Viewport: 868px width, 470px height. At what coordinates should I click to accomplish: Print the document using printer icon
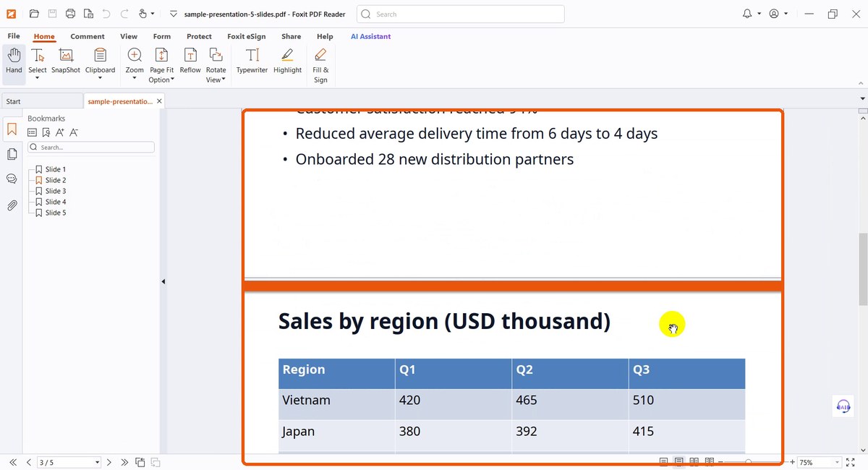pos(70,14)
